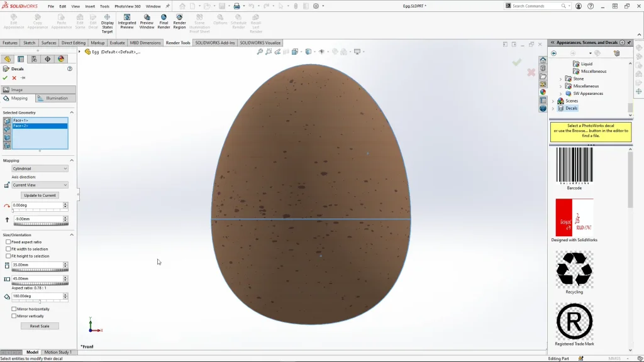
Task: Start a Final Render
Action: click(164, 21)
